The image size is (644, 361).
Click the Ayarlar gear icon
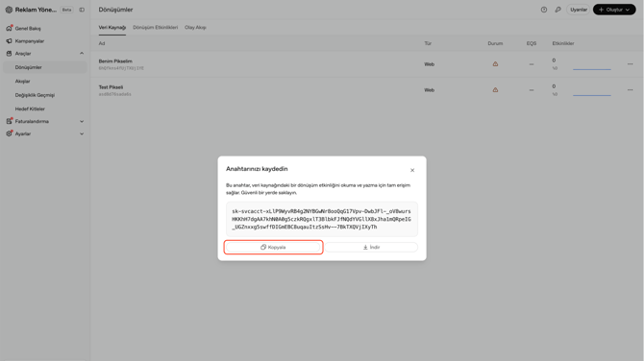[9, 133]
